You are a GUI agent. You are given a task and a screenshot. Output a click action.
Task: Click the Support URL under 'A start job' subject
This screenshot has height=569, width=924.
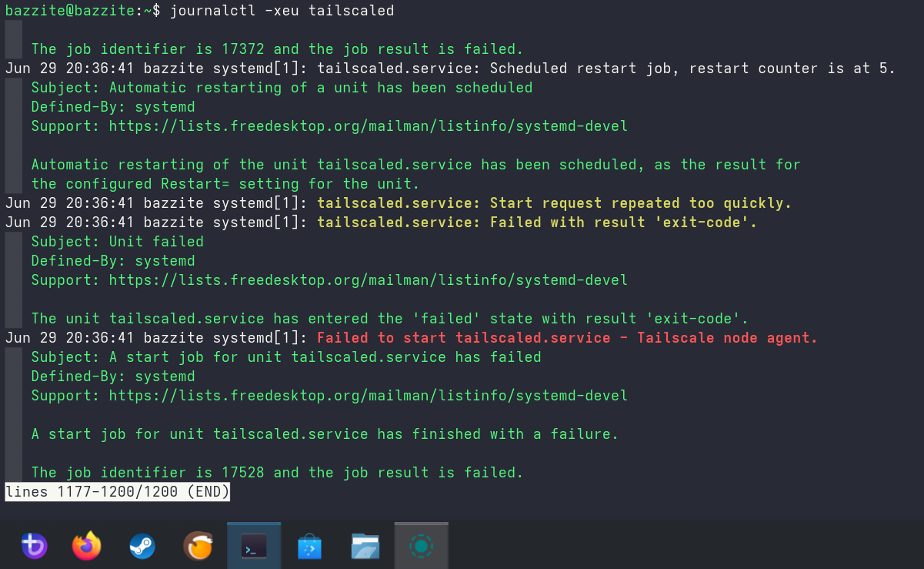pyautogui.click(x=369, y=395)
